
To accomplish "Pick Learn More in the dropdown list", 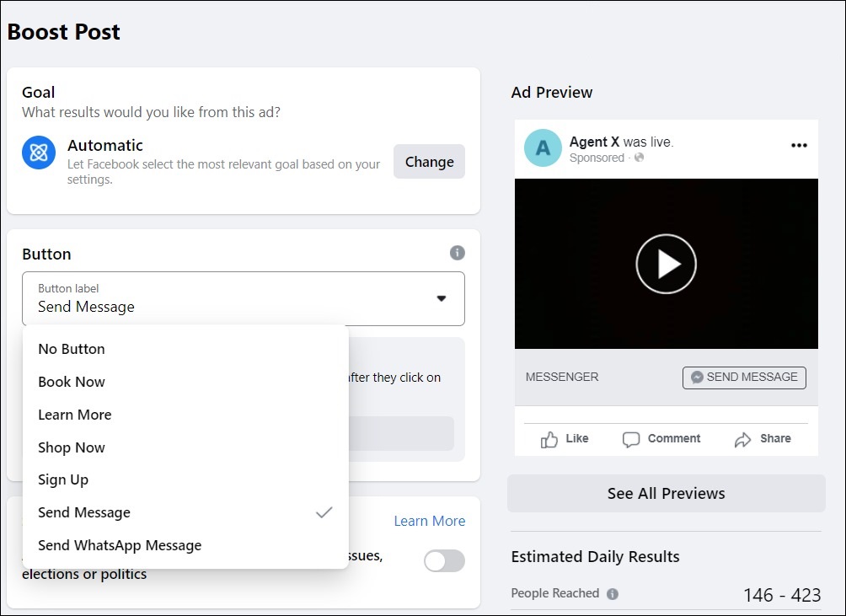I will (75, 415).
